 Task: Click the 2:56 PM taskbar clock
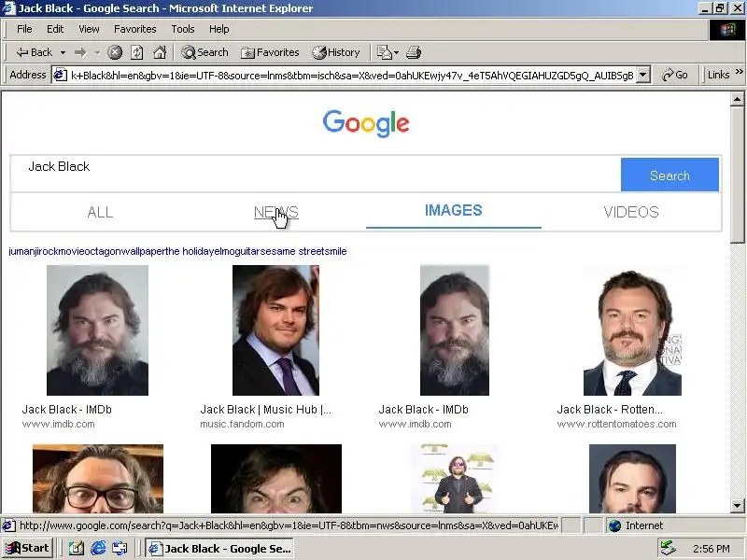click(x=712, y=549)
